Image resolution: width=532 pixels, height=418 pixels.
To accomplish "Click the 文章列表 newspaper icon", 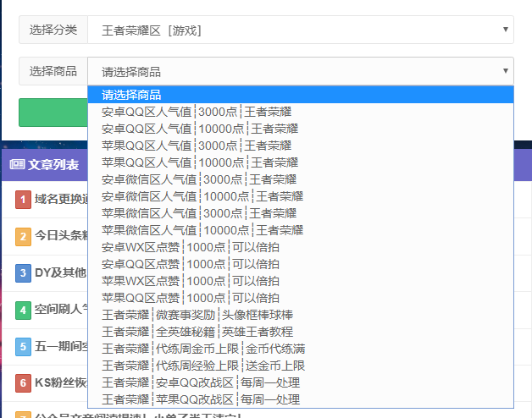I will (17, 165).
